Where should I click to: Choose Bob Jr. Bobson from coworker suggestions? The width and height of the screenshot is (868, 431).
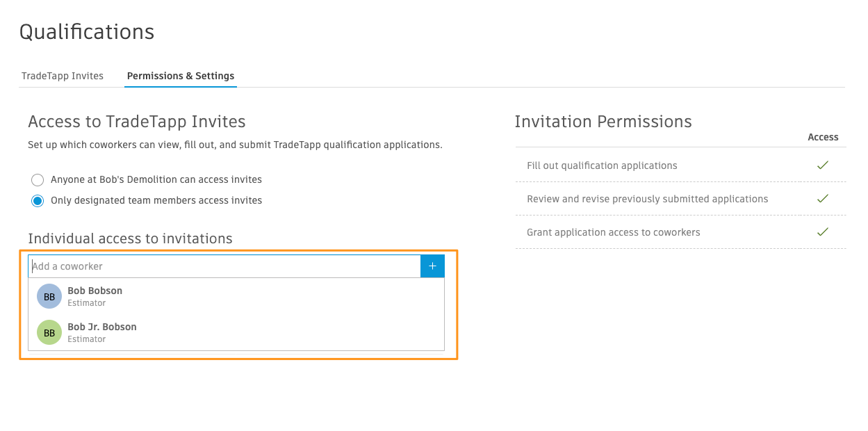tap(236, 332)
